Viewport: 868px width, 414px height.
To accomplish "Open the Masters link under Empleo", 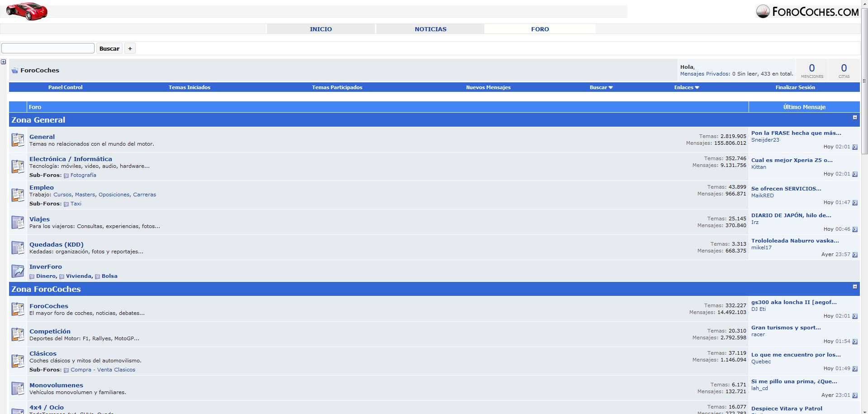I will tap(85, 195).
